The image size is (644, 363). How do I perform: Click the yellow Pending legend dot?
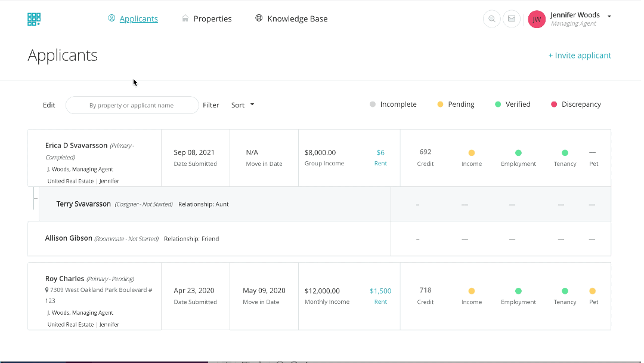440,104
